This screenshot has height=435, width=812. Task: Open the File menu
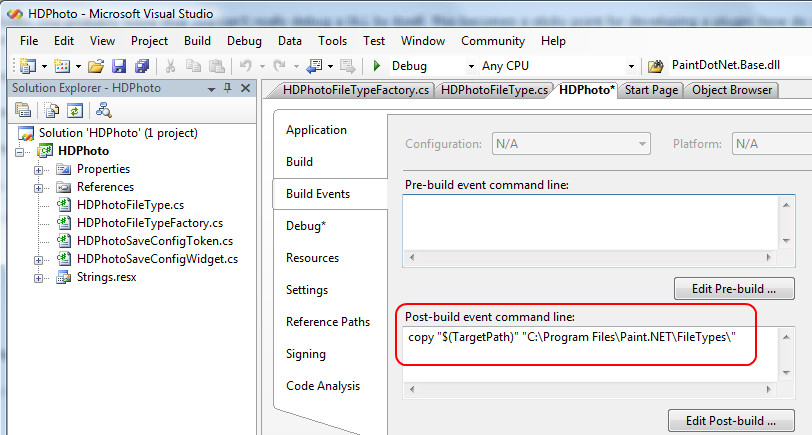click(x=29, y=41)
